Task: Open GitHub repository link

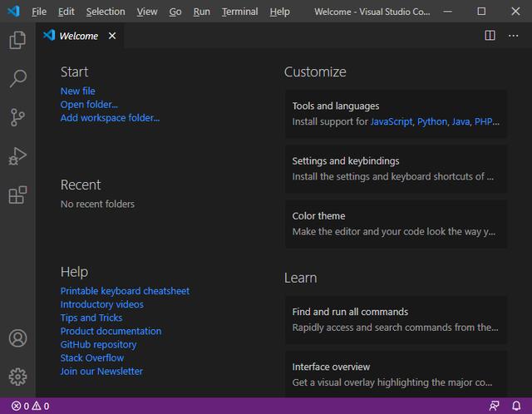Action: coord(98,344)
